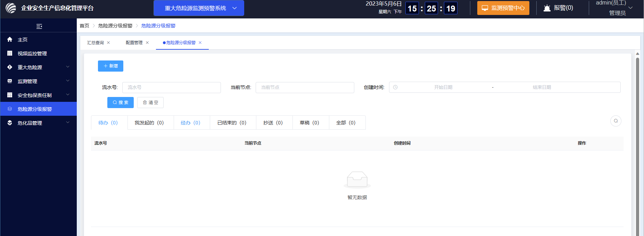Click the current 危险源分级报警 breadcrumb in blue
The height and width of the screenshot is (236, 644).
158,26
